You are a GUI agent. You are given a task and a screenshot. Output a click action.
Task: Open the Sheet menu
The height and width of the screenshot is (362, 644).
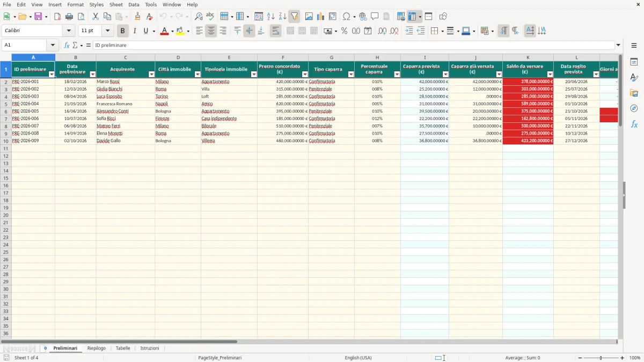pyautogui.click(x=116, y=4)
